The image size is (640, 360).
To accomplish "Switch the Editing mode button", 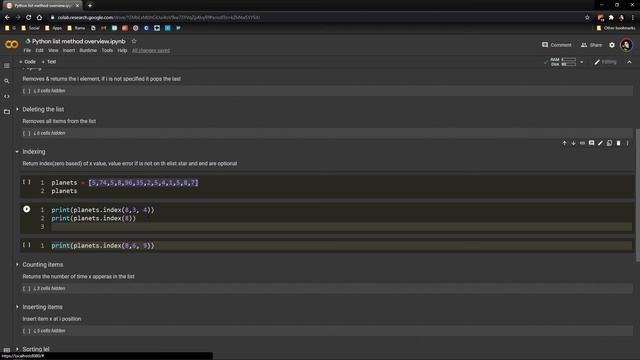I will pyautogui.click(x=605, y=62).
